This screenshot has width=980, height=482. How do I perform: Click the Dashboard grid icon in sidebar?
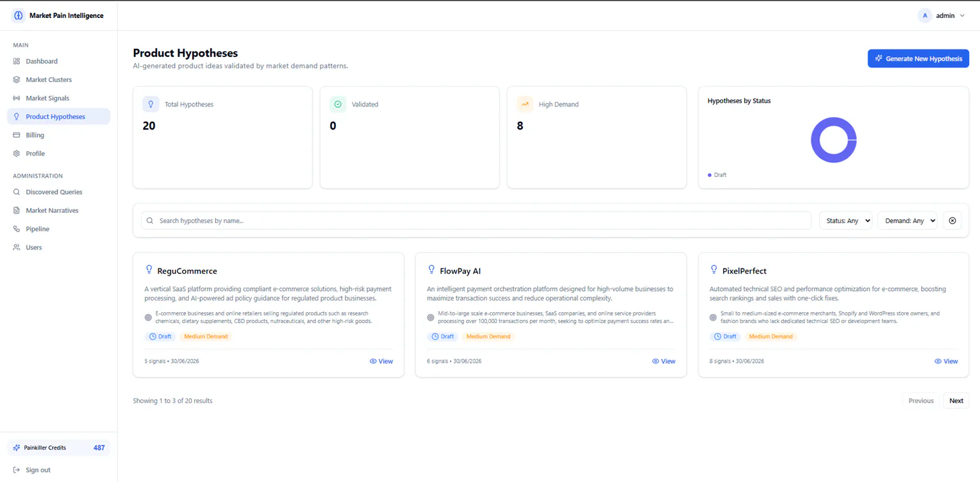[17, 62]
